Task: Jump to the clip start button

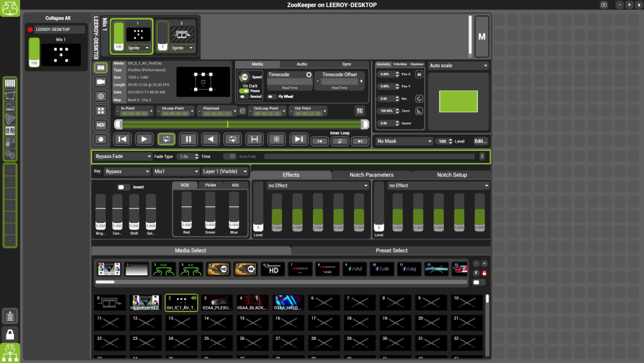Action: click(122, 139)
